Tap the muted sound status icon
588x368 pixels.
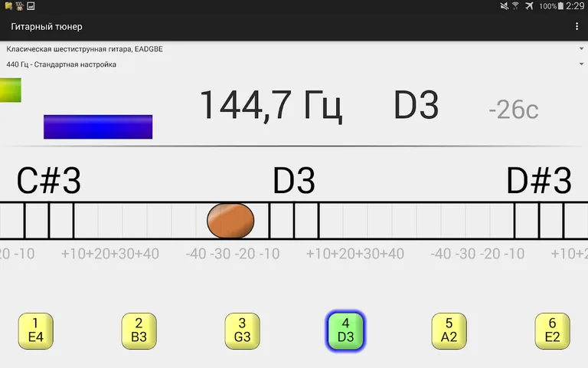click(505, 6)
